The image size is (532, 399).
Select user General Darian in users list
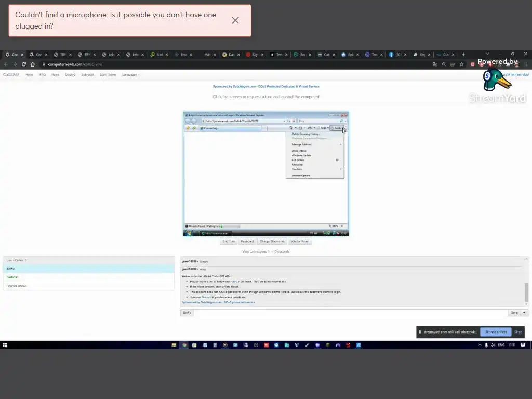88,286
